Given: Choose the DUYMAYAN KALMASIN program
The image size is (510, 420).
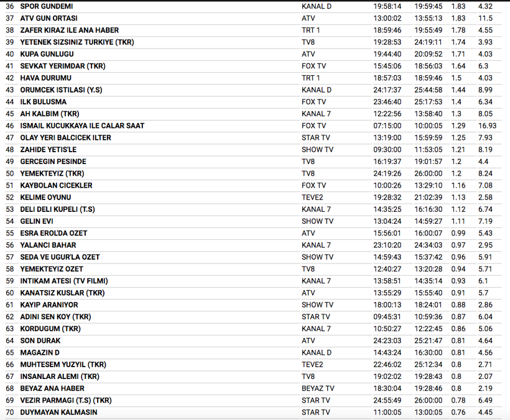Looking at the screenshot, I should 59,412.
